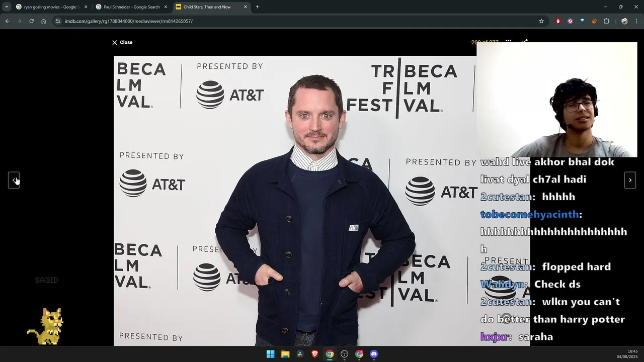The height and width of the screenshot is (362, 644).
Task: Share this photo via share icon
Action: [524, 42]
